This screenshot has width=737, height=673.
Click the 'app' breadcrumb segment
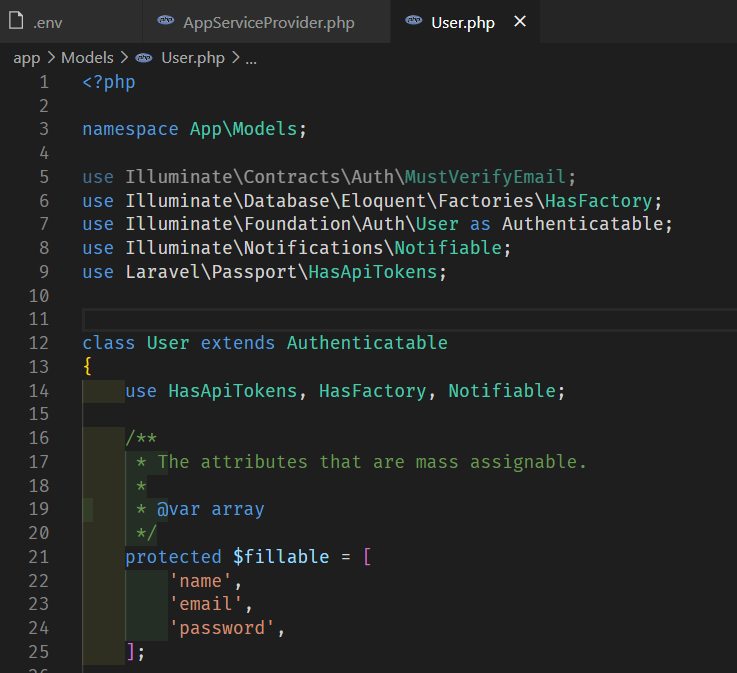coord(26,58)
